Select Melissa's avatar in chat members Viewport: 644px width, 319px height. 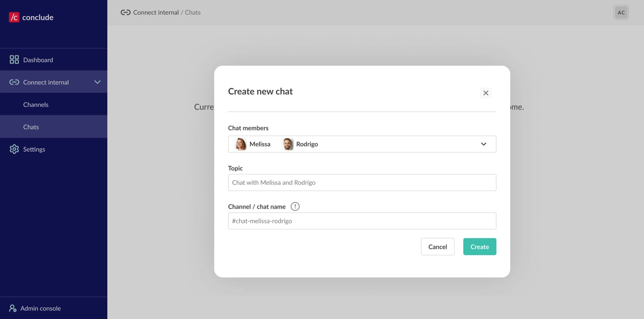click(x=241, y=144)
